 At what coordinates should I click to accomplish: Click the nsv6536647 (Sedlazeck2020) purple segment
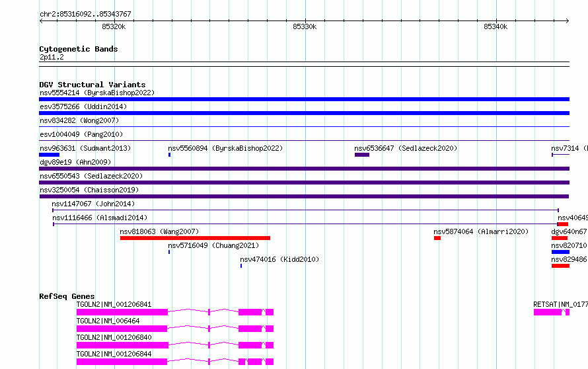pyautogui.click(x=362, y=155)
